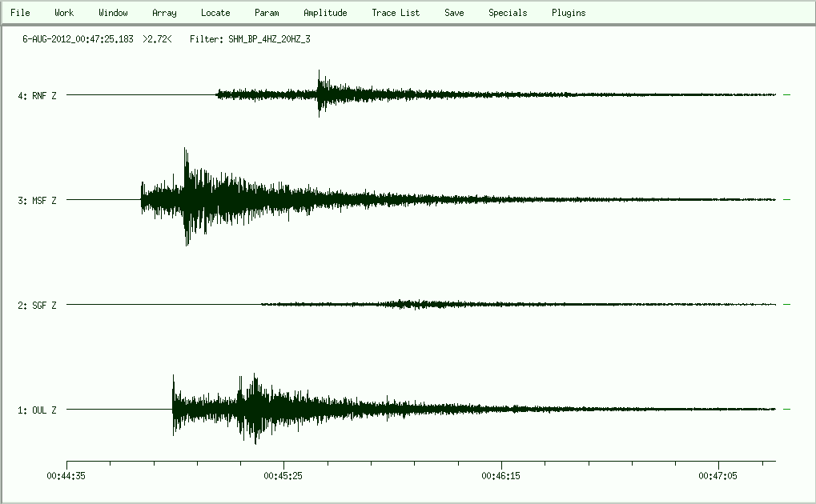
Task: Click the 00:46:15 time axis label
Action: 501,475
